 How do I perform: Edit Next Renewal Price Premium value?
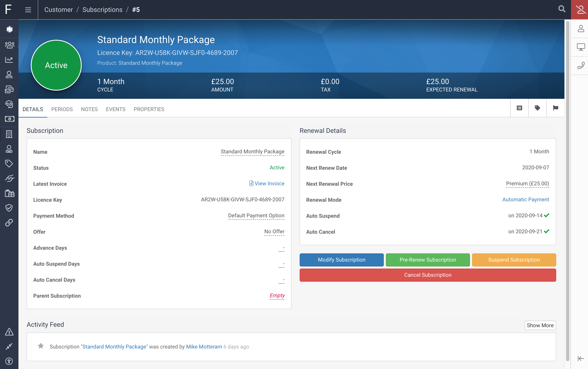pos(527,184)
